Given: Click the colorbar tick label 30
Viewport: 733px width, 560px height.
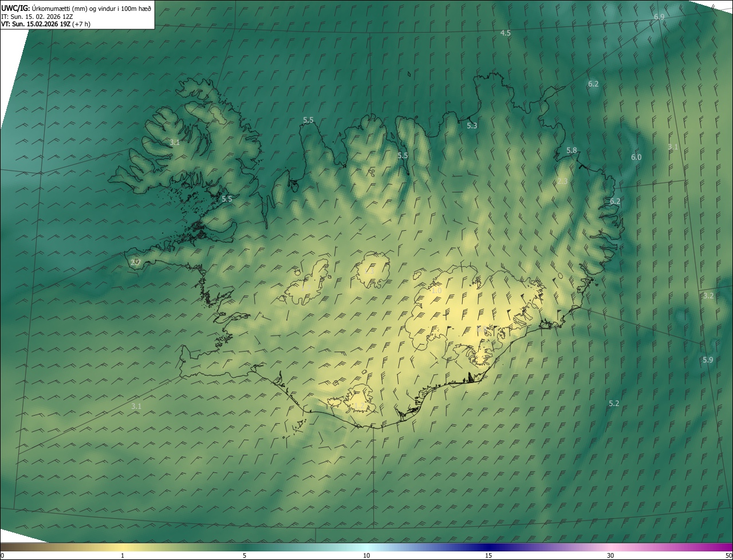Looking at the screenshot, I should pyautogui.click(x=610, y=555).
